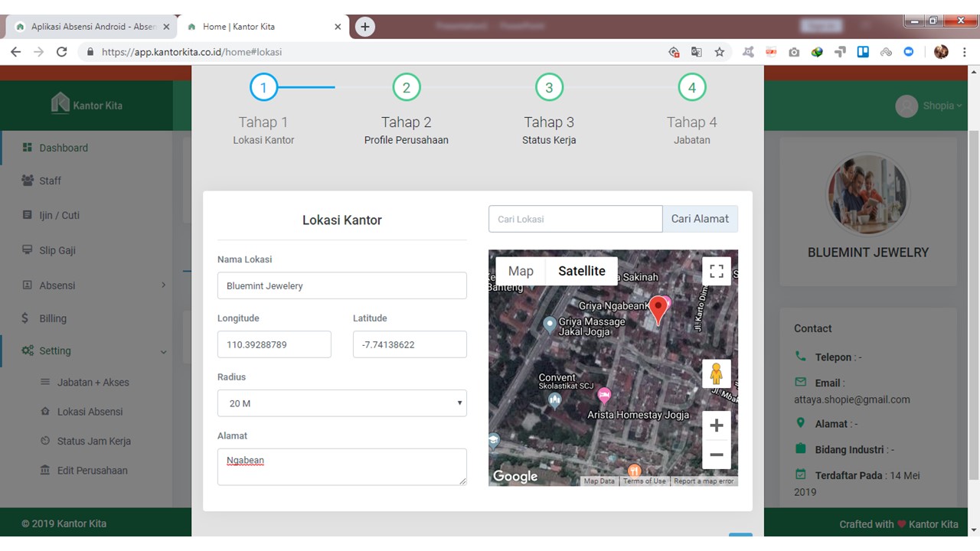The width and height of the screenshot is (980, 551).
Task: Zoom in on the map
Action: [x=716, y=425]
